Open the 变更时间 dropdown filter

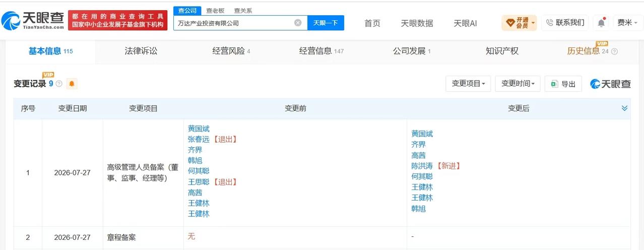point(518,84)
